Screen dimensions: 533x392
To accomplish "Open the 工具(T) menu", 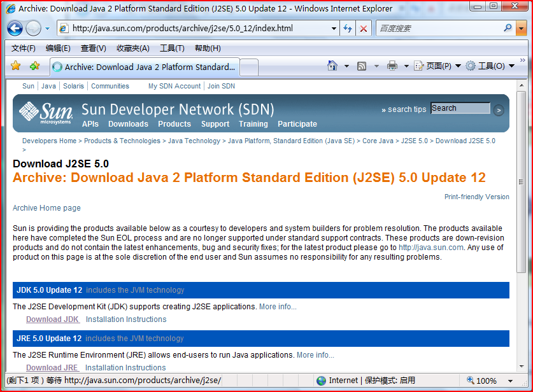I will pyautogui.click(x=173, y=48).
